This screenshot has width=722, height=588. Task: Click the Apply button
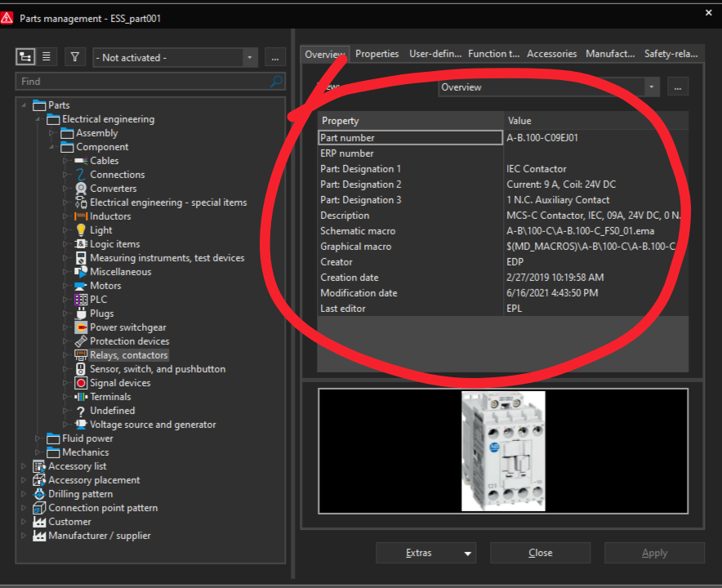click(x=654, y=553)
